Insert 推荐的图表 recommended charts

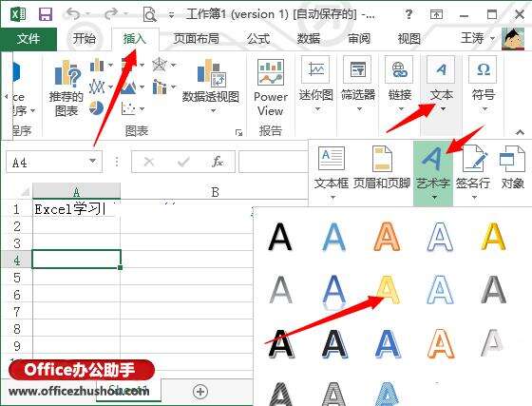(x=66, y=88)
